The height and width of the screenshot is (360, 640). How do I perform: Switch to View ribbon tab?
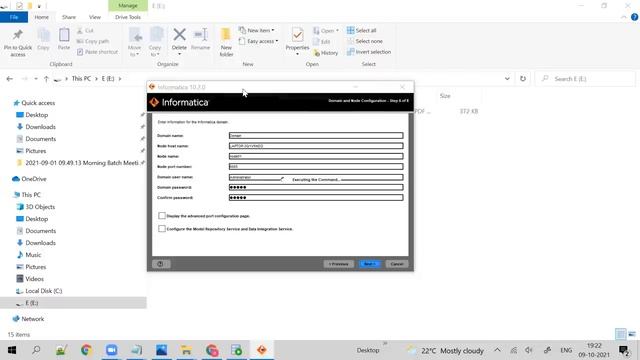(95, 17)
